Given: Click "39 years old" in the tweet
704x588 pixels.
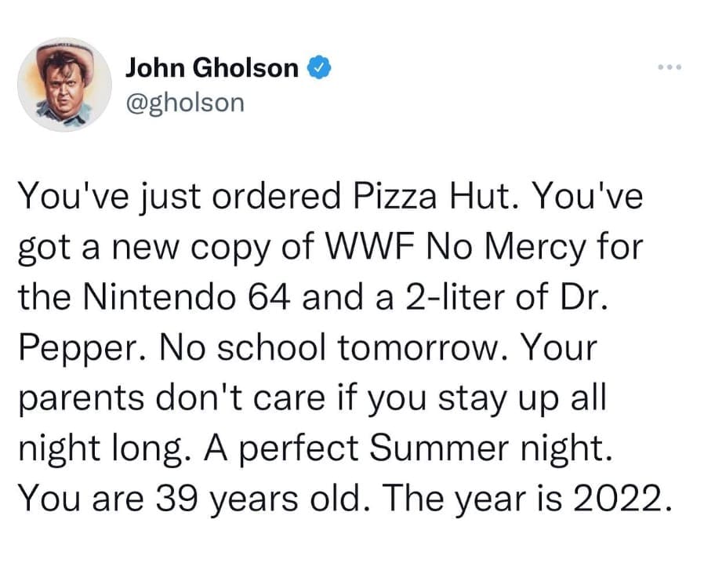Looking at the screenshot, I should point(283,500).
